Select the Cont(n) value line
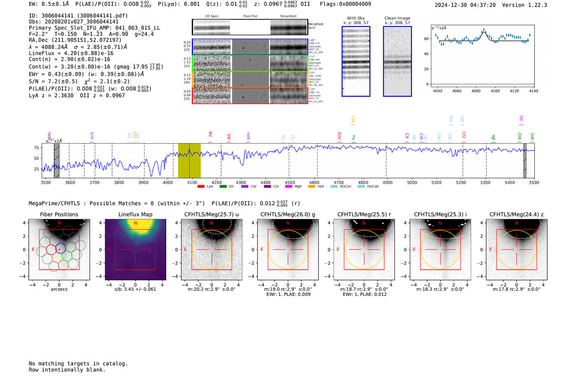Image resolution: width=576 pixels, height=392 pixels. click(x=70, y=59)
